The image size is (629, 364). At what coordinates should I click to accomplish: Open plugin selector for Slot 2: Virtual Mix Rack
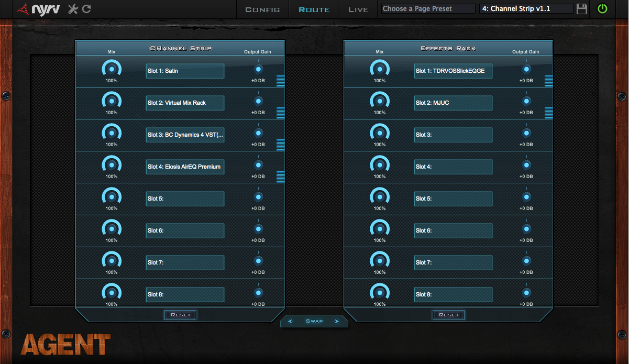[185, 103]
